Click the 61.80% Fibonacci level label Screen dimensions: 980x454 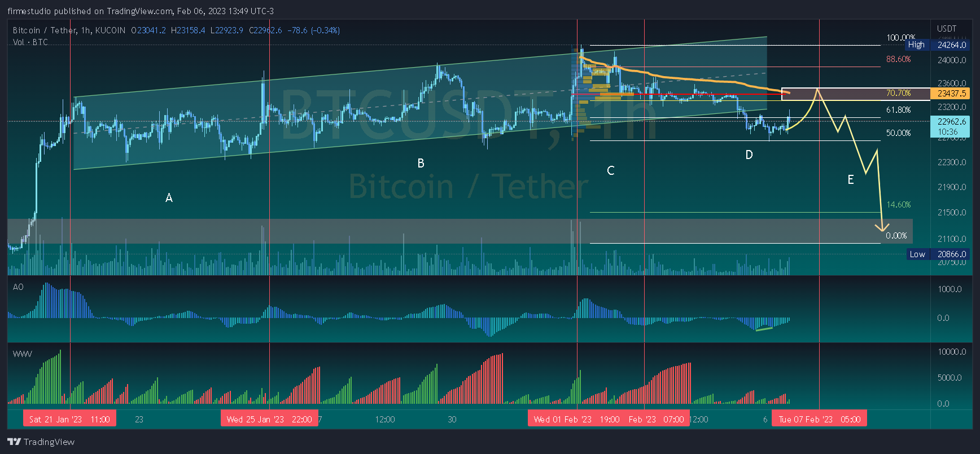coord(898,109)
